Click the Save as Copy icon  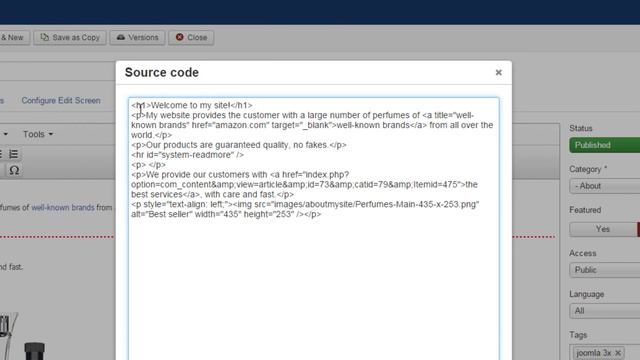point(44,37)
